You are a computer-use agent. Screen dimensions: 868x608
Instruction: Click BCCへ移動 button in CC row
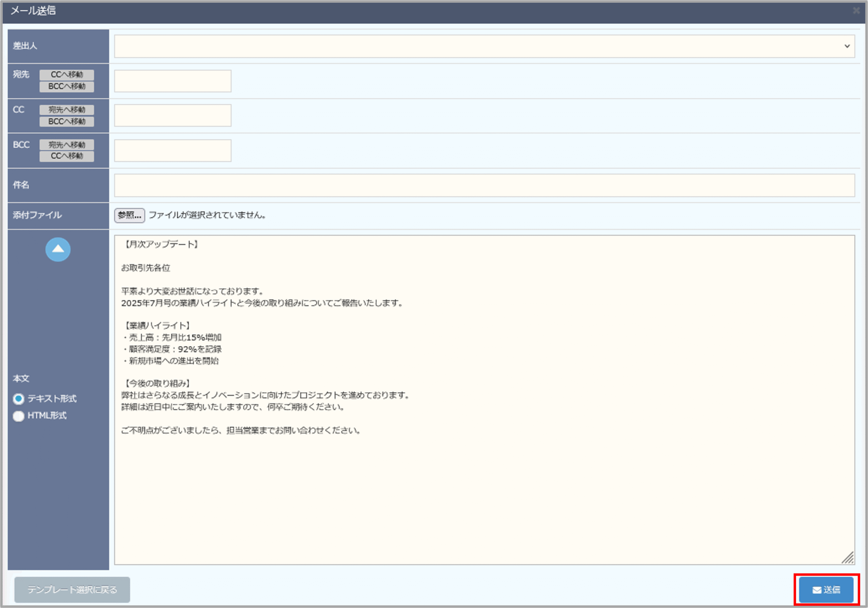[x=66, y=121]
